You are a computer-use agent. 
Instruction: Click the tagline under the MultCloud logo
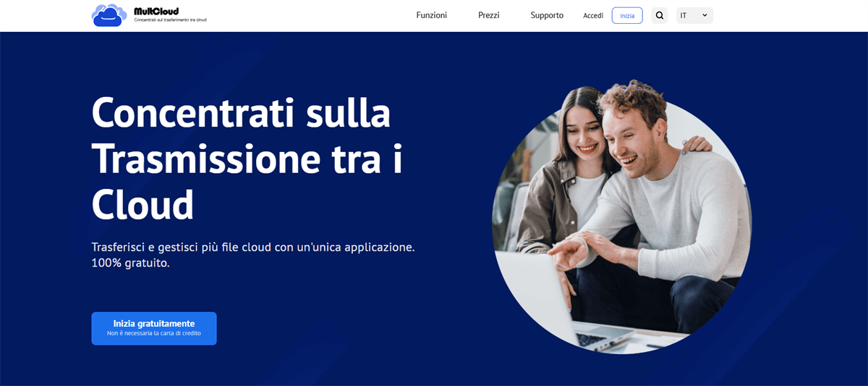(170, 20)
